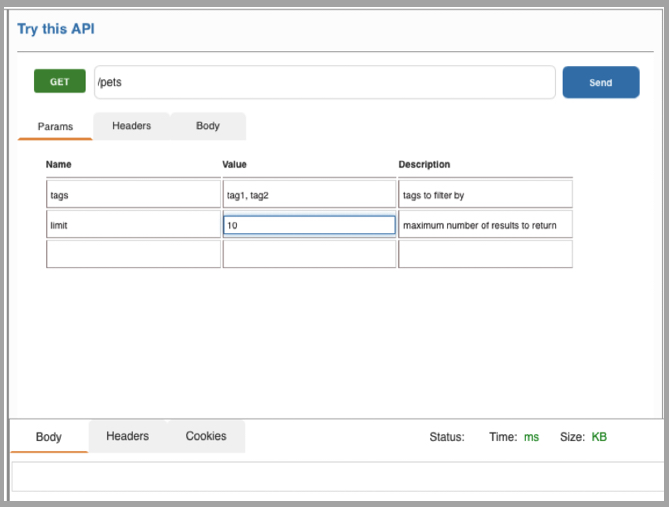Click the green GET method button

click(59, 82)
